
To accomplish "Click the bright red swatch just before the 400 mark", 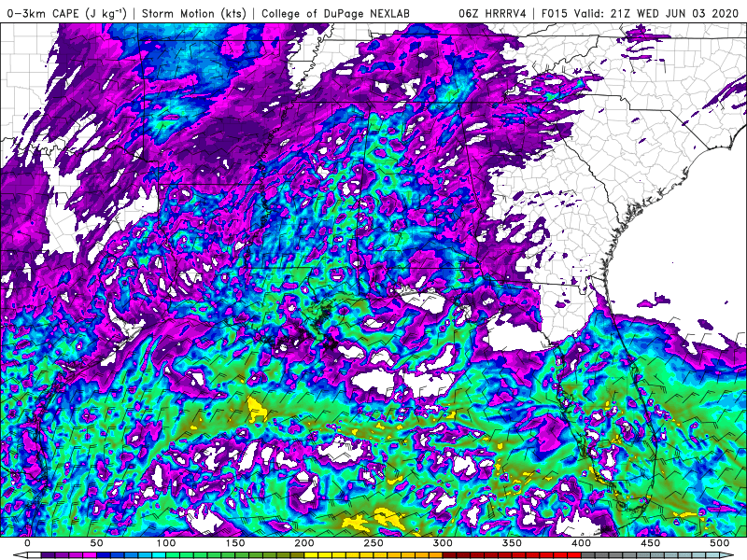I will coord(574,555).
